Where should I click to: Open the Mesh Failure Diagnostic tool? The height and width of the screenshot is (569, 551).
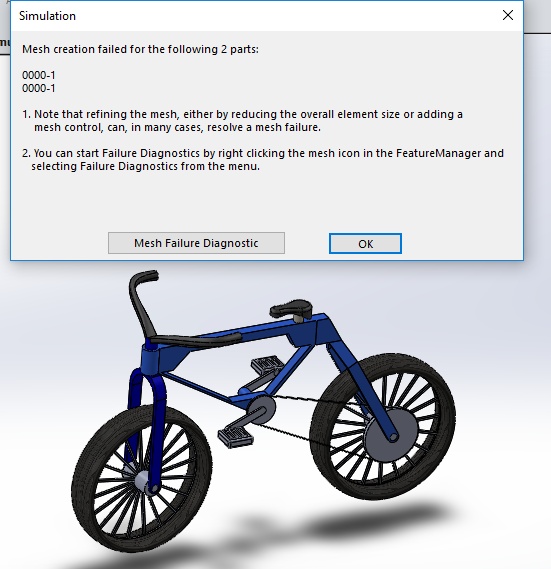click(196, 243)
